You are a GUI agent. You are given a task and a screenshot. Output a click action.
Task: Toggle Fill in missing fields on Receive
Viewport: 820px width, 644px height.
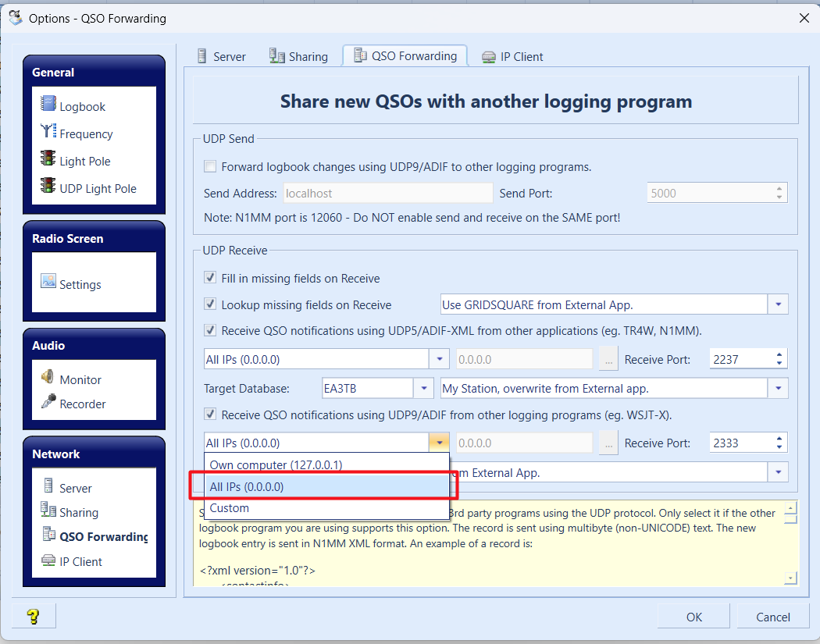pyautogui.click(x=210, y=278)
